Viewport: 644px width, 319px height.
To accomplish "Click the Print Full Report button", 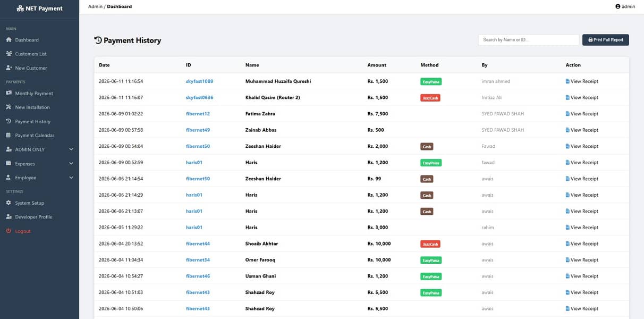I will pos(606,40).
